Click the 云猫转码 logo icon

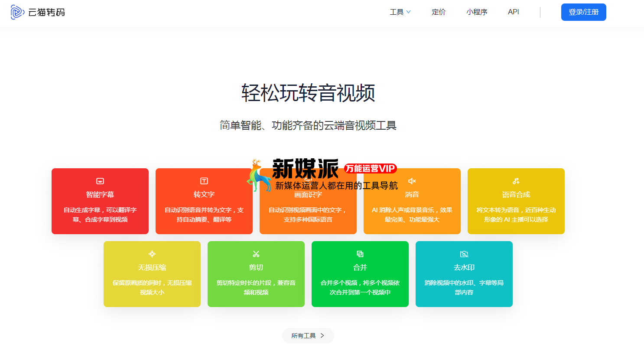click(17, 12)
